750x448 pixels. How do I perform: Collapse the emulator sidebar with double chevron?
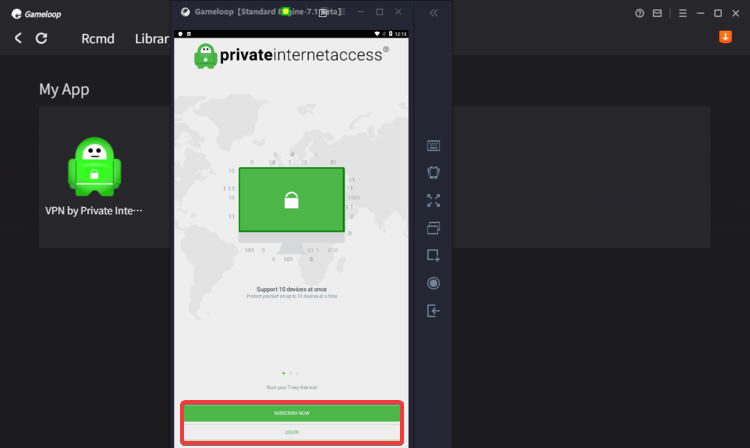[x=433, y=13]
